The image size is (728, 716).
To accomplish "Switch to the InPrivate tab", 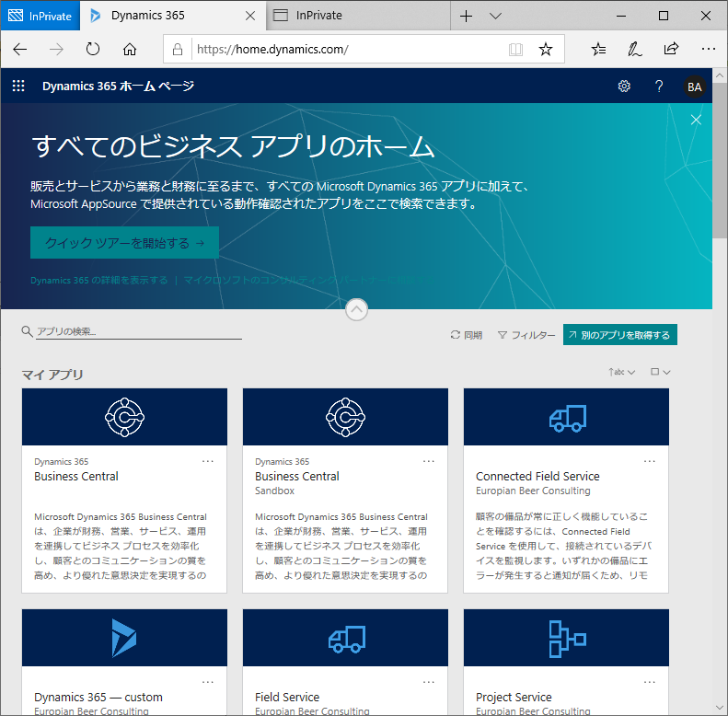I will click(x=358, y=16).
